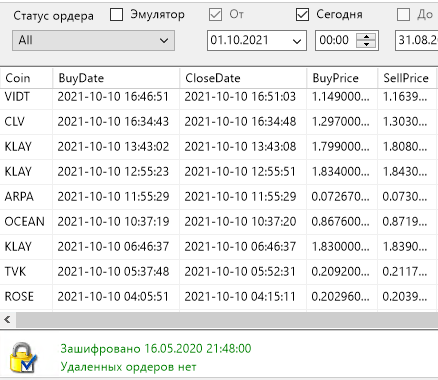Sort by the BuyPrice column header
The height and width of the screenshot is (380, 438).
click(342, 78)
